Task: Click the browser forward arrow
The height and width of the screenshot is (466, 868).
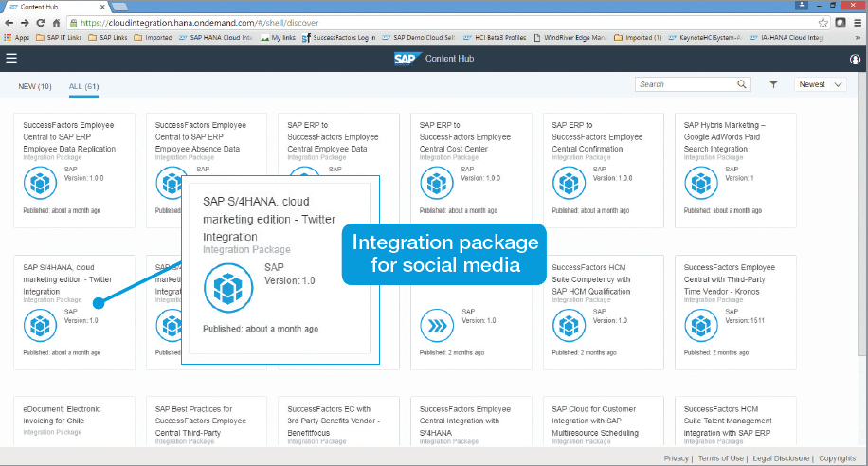Action: point(25,23)
